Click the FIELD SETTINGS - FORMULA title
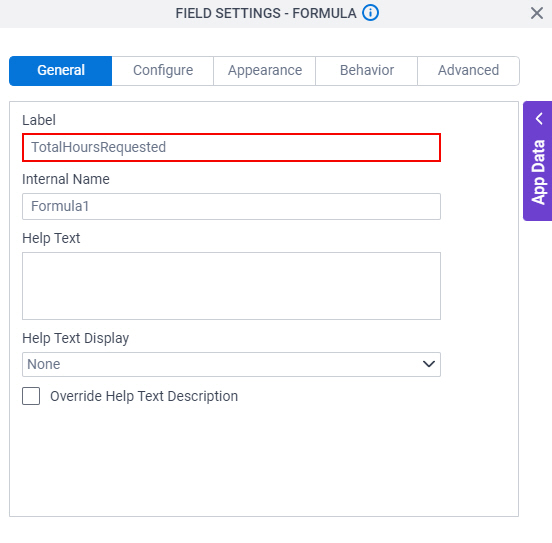 pos(266,13)
